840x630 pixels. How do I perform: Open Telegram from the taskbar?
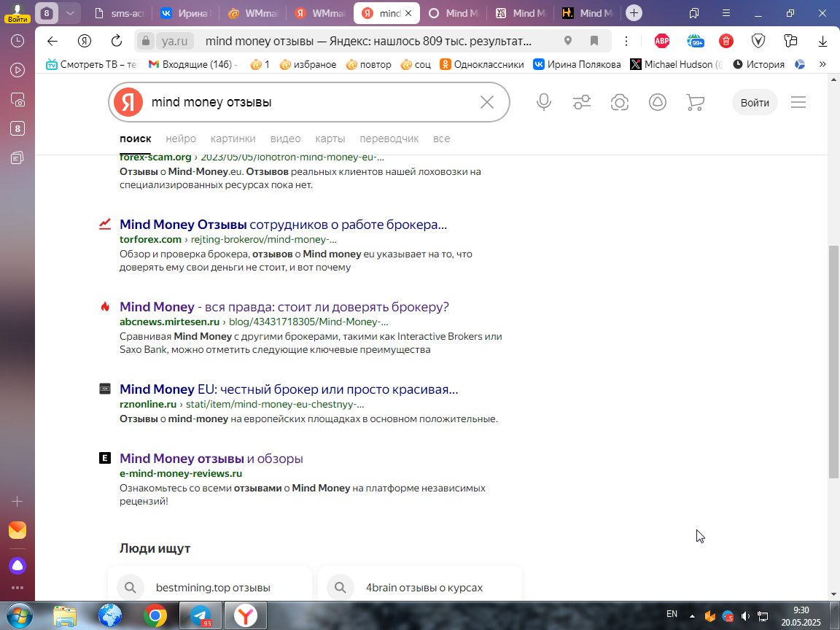[x=200, y=615]
